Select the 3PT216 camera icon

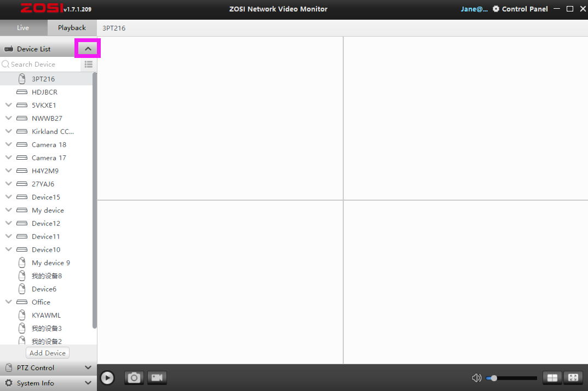pos(22,79)
